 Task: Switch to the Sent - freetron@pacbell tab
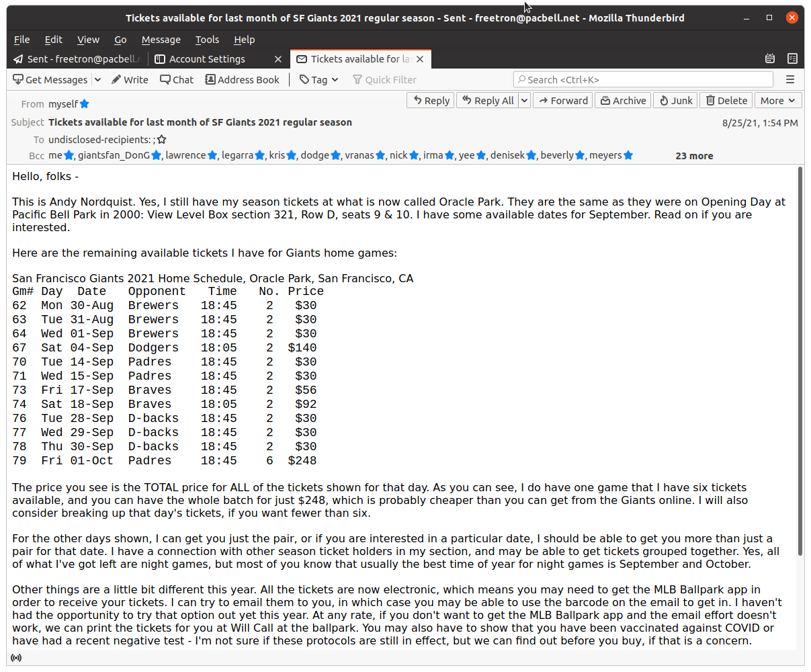(77, 59)
